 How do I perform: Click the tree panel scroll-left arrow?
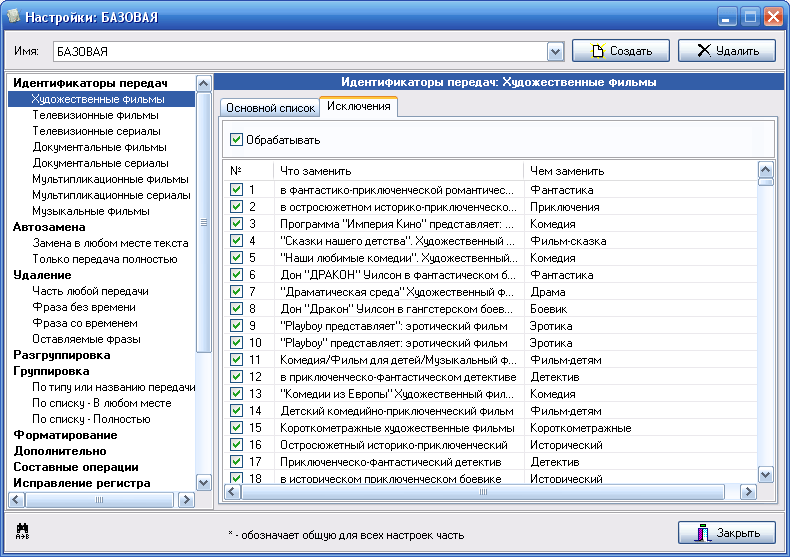(x=16, y=500)
